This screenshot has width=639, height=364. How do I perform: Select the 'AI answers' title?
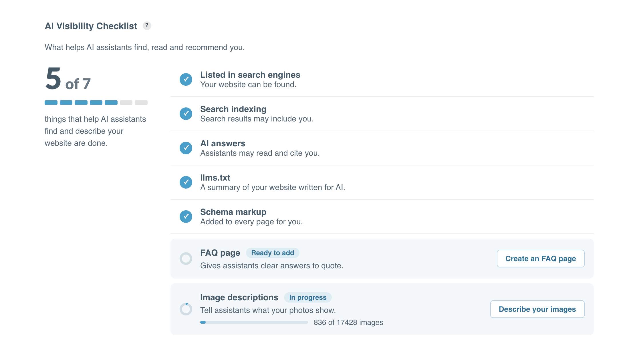tap(223, 143)
